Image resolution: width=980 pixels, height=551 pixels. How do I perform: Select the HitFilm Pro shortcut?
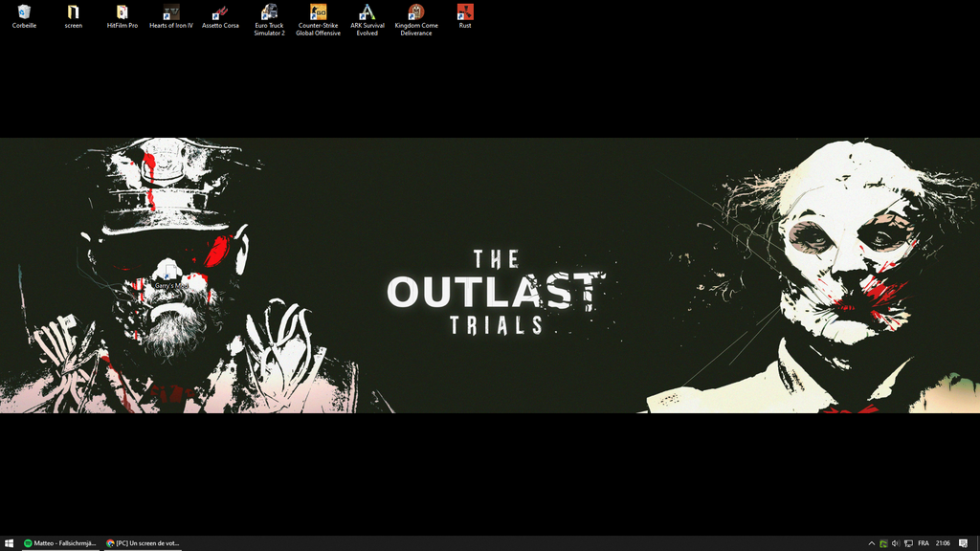tap(122, 17)
